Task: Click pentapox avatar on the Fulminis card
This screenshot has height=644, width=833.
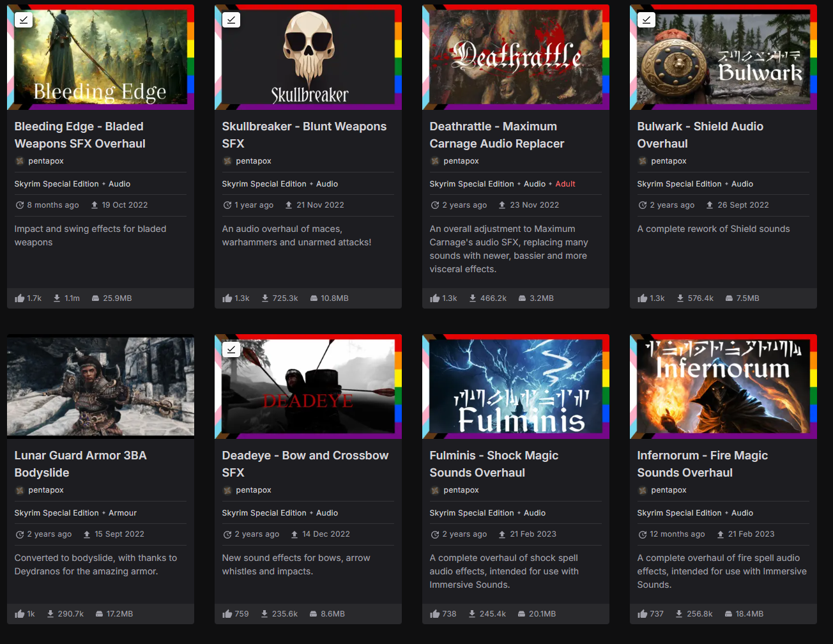Action: (435, 490)
